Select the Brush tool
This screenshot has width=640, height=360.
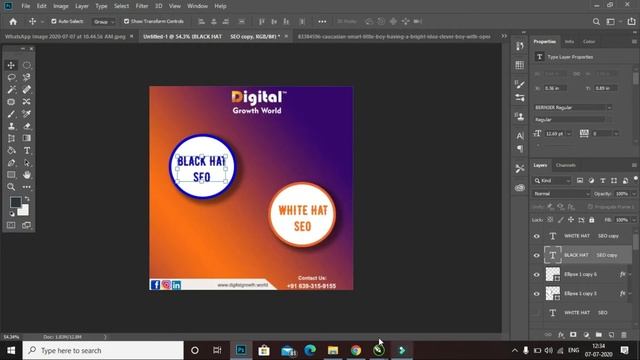[11, 114]
